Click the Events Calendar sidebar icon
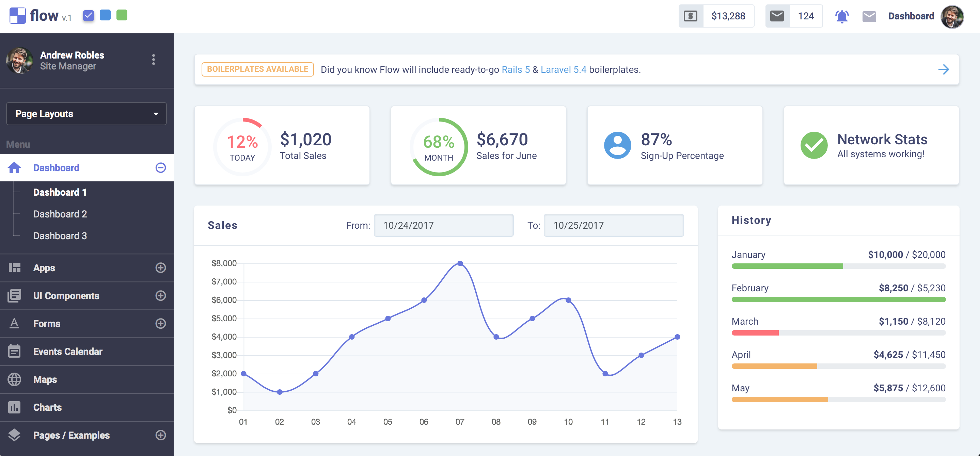Screen dimensions: 980x456 coord(14,351)
